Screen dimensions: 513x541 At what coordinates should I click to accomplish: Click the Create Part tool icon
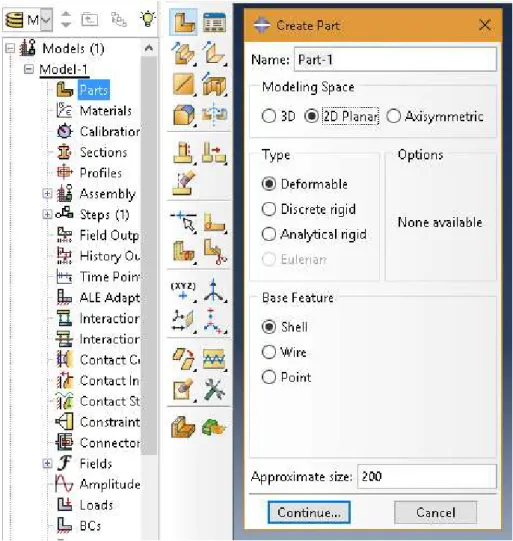[x=184, y=22]
